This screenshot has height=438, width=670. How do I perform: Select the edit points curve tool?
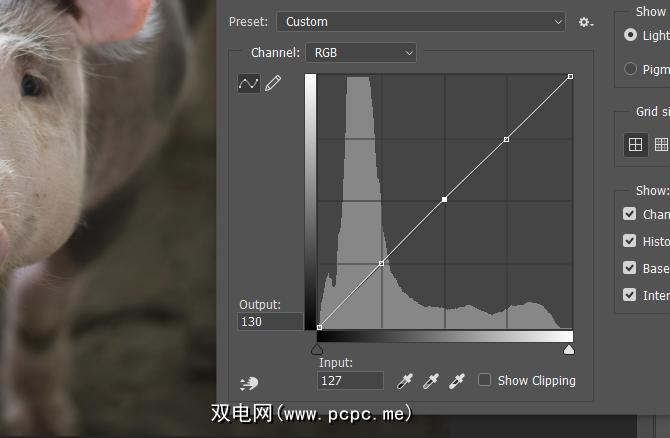click(x=249, y=83)
